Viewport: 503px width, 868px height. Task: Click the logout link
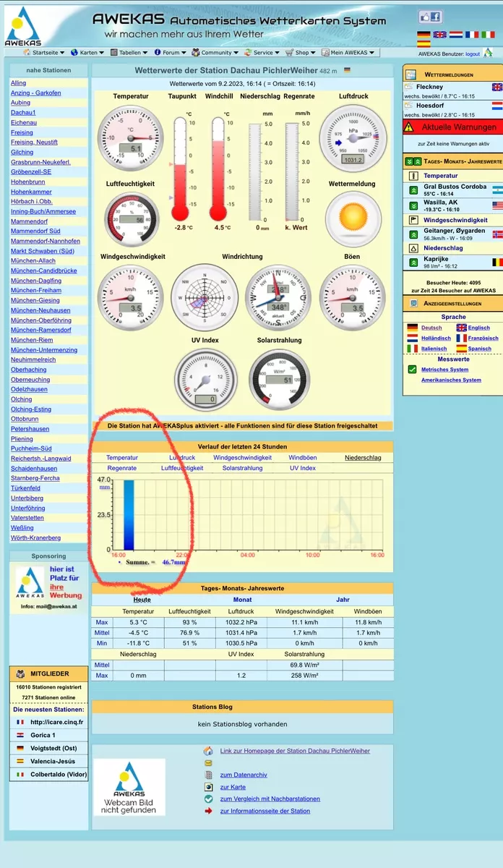click(473, 54)
